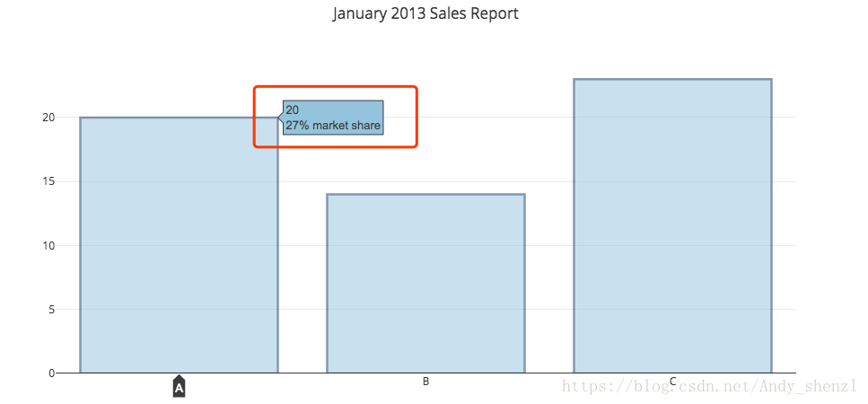Click the 10 tick label on y-axis
This screenshot has height=404, width=868.
tap(48, 246)
